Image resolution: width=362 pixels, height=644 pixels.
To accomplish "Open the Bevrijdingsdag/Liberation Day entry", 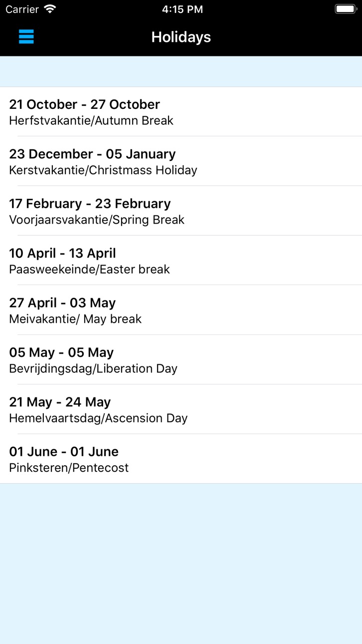I will click(x=181, y=359).
